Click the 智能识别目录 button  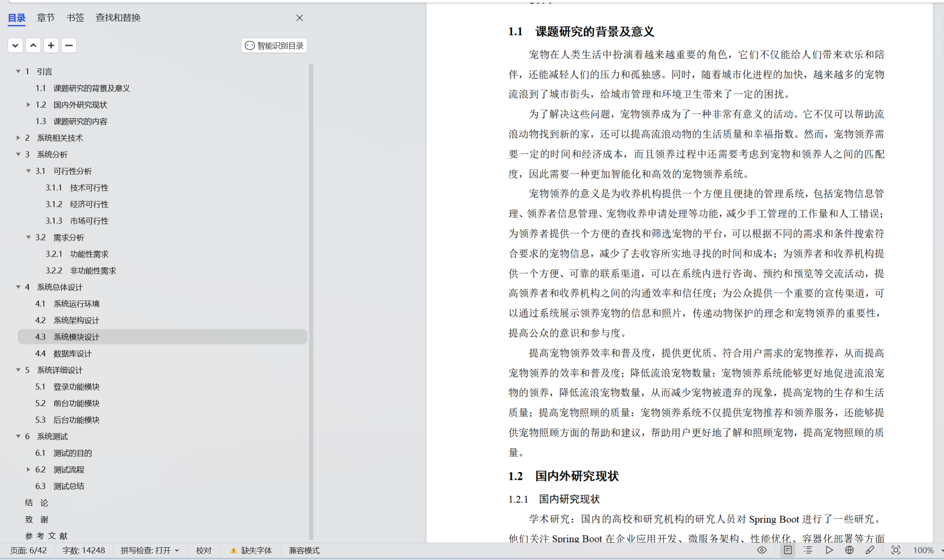pos(274,46)
